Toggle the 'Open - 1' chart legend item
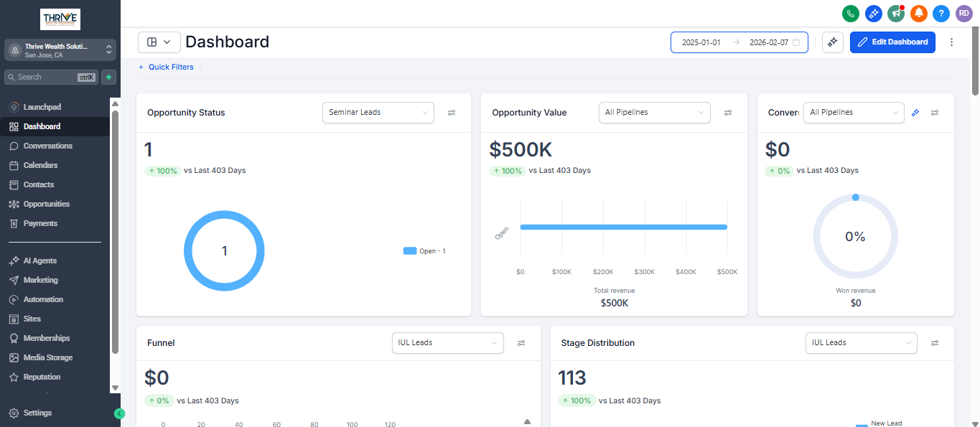The image size is (980, 427). coord(424,250)
